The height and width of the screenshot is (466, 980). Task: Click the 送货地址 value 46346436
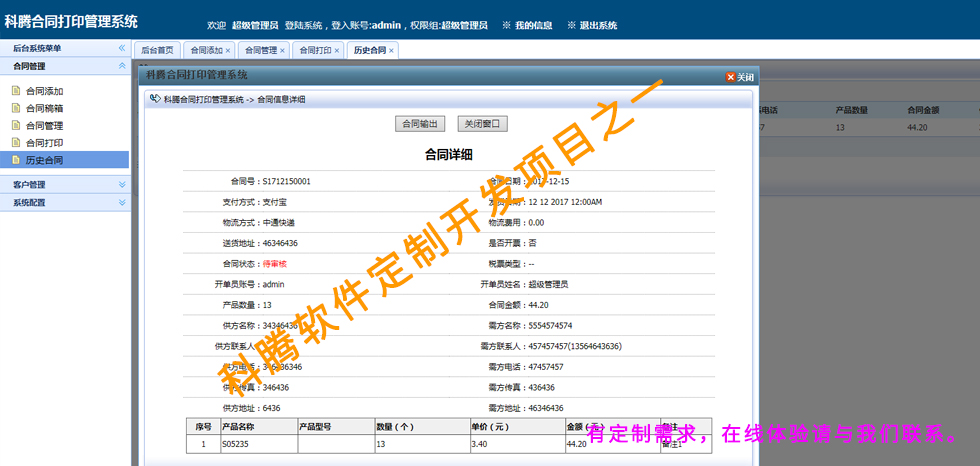point(280,244)
